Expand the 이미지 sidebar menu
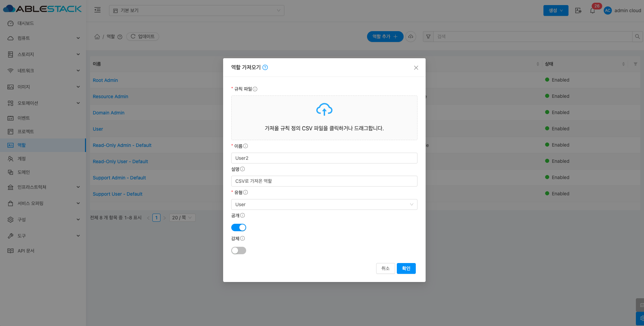Image resolution: width=644 pixels, height=326 pixels. coord(43,87)
